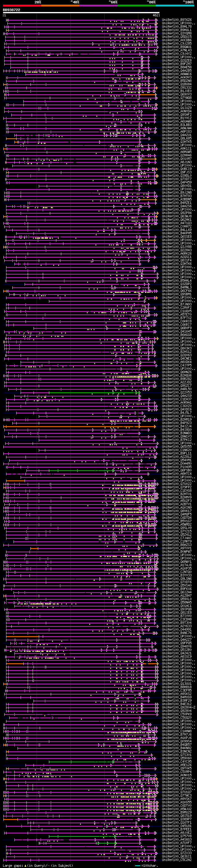Select hit label UniRef100_B7PKI2
The height and width of the screenshot is (868, 197).
point(176,440)
